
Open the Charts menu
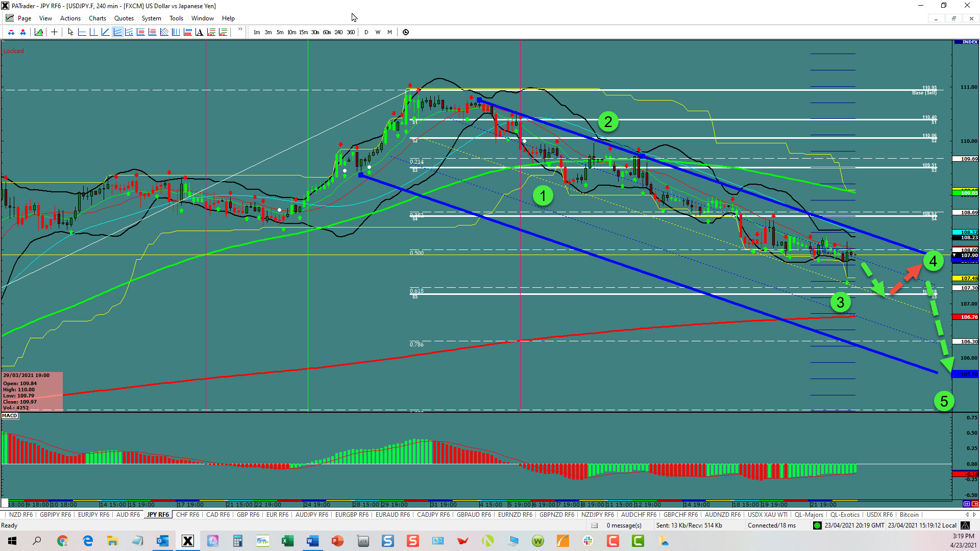(x=97, y=18)
